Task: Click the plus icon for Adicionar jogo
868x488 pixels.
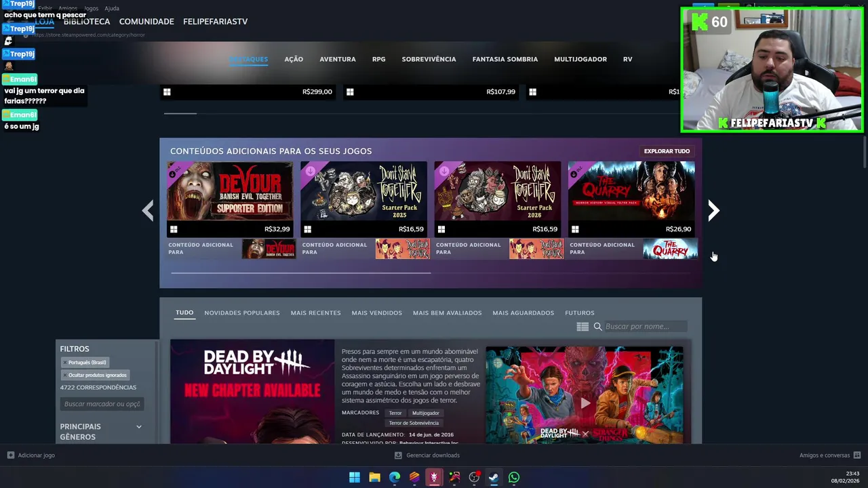Action: tap(10, 455)
